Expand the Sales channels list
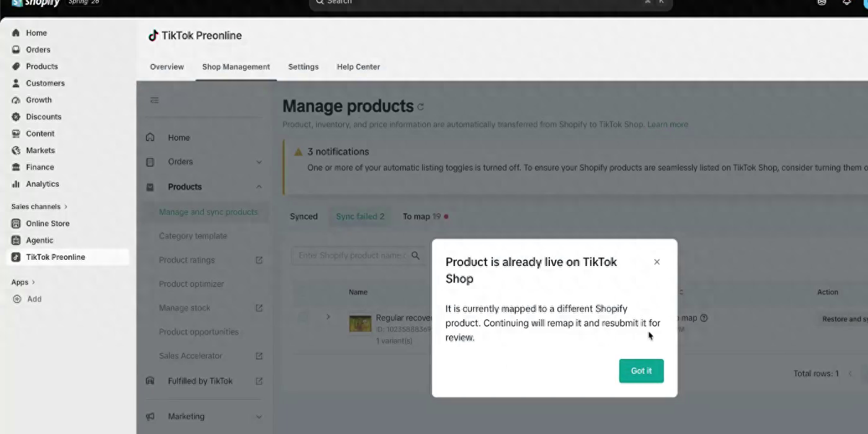The height and width of the screenshot is (434, 868). [39, 206]
